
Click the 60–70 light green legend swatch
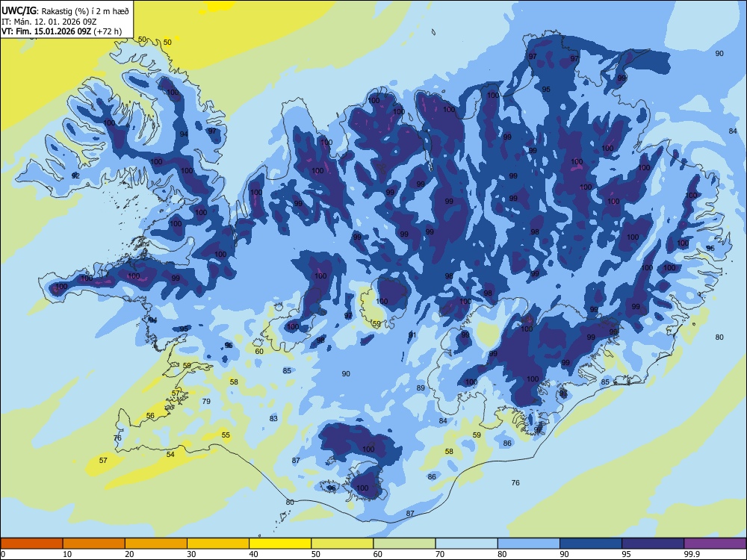click(x=404, y=544)
